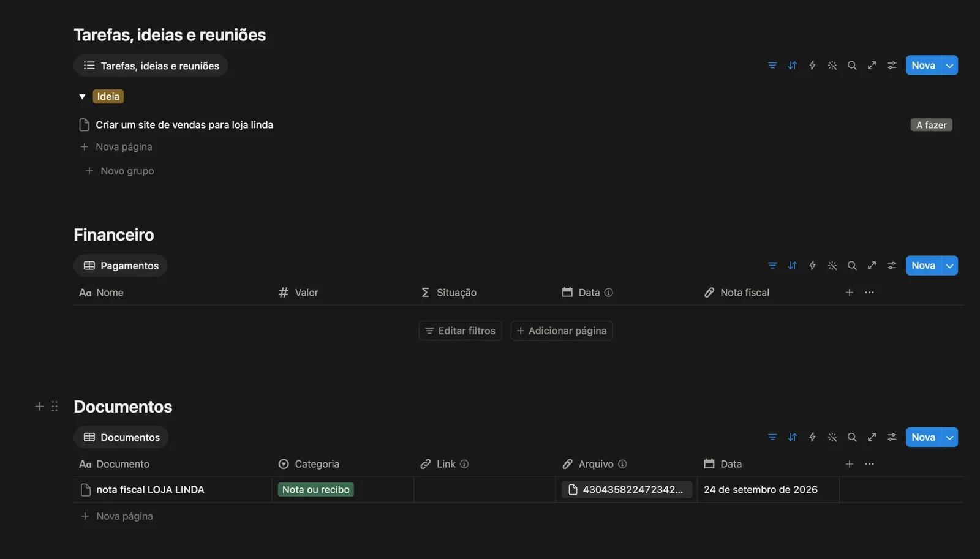The image size is (980, 559).
Task: Click sort icon in Pagamentos toolbar
Action: 793,266
